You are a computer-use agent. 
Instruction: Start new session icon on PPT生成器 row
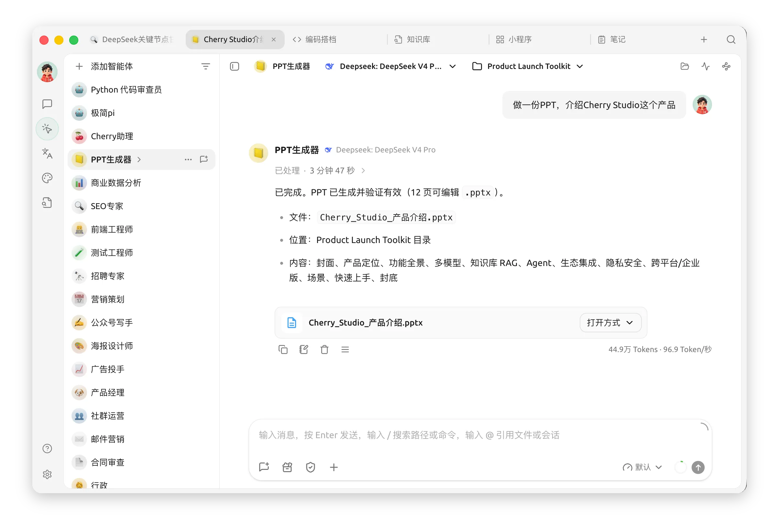(204, 159)
